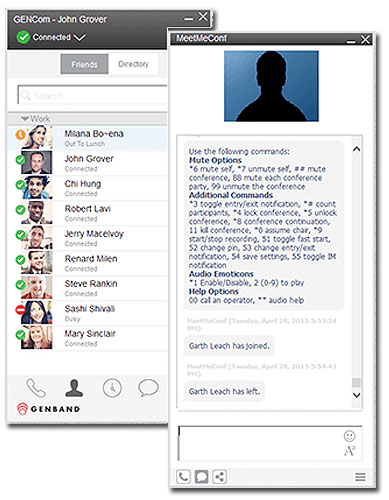Viewport: 389px width, 500px height.
Task: Click the orange away icon beside Milana
Action: (x=20, y=135)
